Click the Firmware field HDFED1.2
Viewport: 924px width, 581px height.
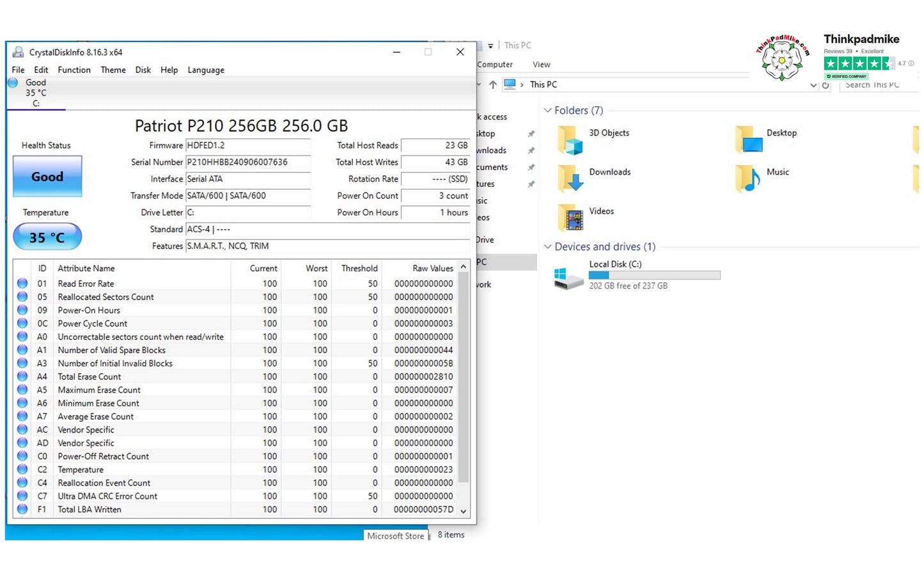coord(248,145)
